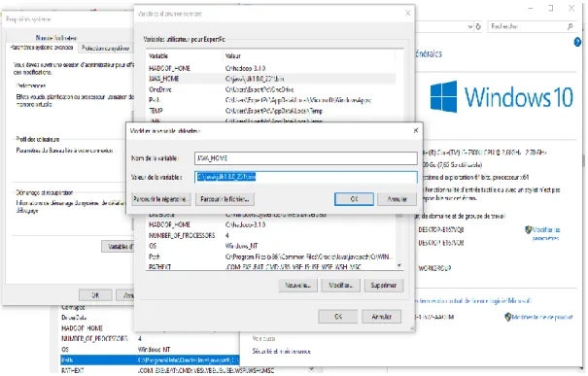Switch to Protection du système tab

(105, 48)
